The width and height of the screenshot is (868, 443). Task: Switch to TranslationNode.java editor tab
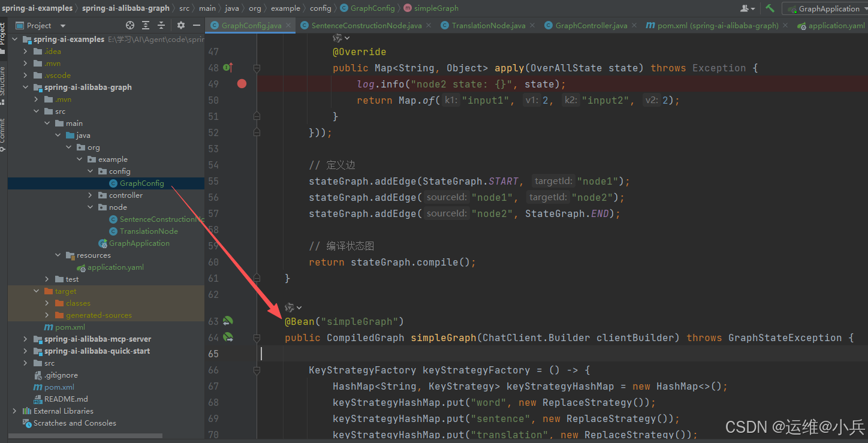click(x=489, y=25)
